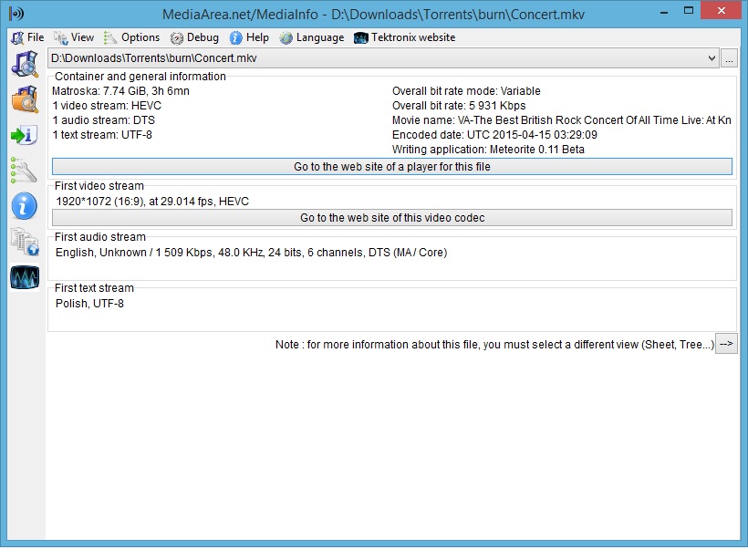
Task: Click '1 audio stream: DTS' text
Action: coord(103,120)
